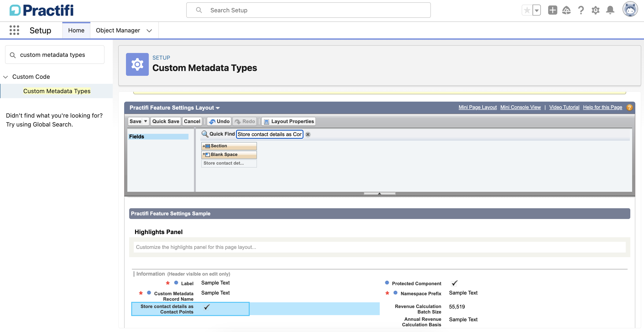Image resolution: width=644 pixels, height=332 pixels.
Task: Clear the Quick Find text
Action: pyautogui.click(x=308, y=134)
